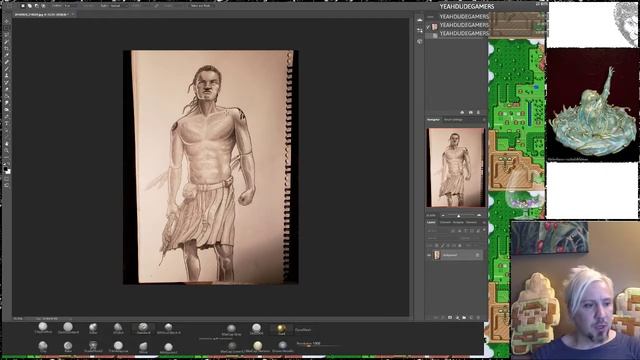Select the Blur tool
Viewport: 640px width, 360px height.
click(x=6, y=103)
